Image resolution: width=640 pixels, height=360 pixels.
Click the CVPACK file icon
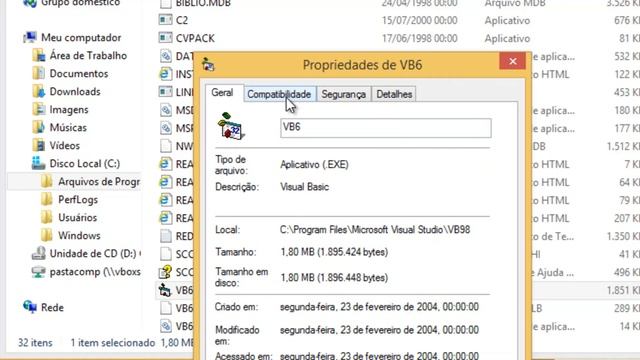[165, 38]
